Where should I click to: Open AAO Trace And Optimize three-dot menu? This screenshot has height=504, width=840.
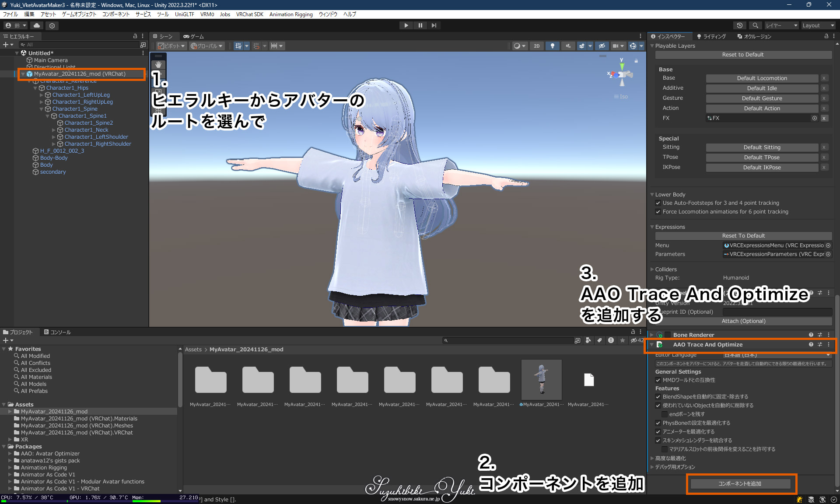tap(829, 345)
